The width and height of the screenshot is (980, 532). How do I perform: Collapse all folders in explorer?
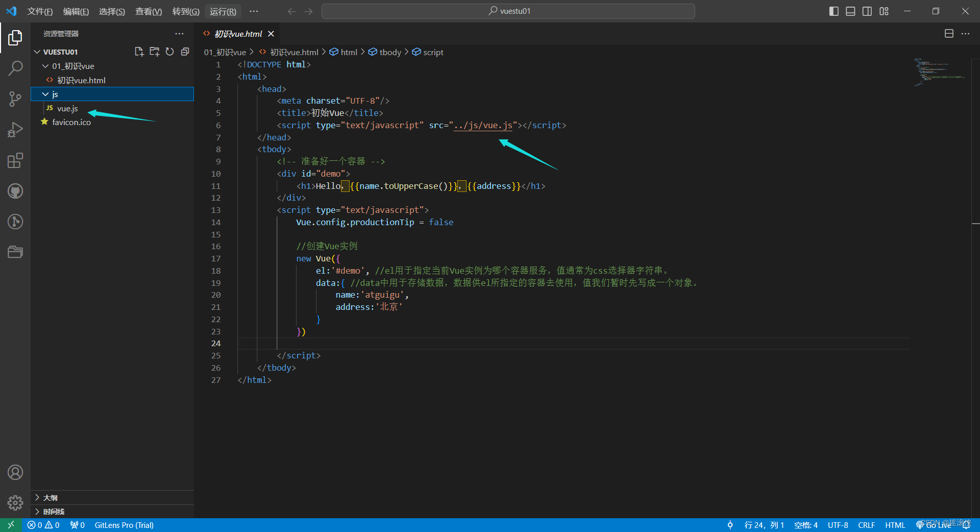point(185,52)
